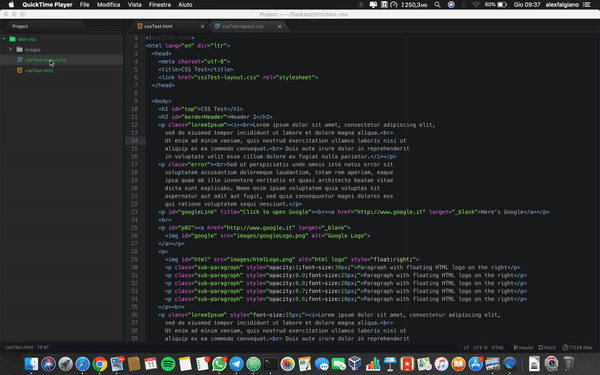
Task: Open Trash from the dock
Action: click(569, 364)
